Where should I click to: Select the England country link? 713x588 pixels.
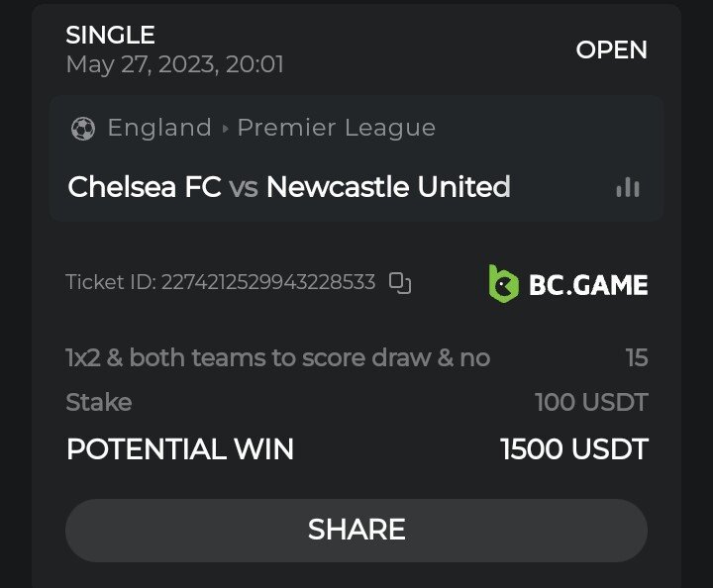(159, 129)
